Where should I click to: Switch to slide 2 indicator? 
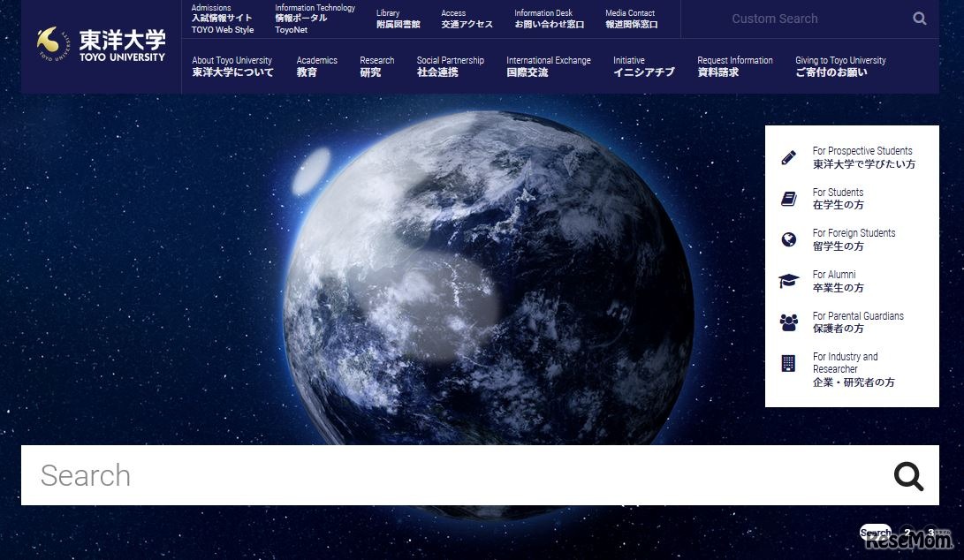click(x=907, y=533)
